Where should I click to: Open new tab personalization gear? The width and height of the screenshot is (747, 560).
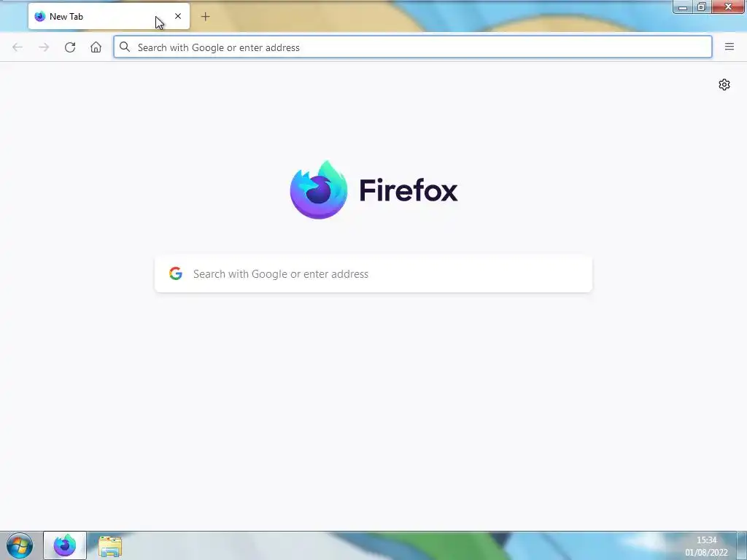[724, 85]
